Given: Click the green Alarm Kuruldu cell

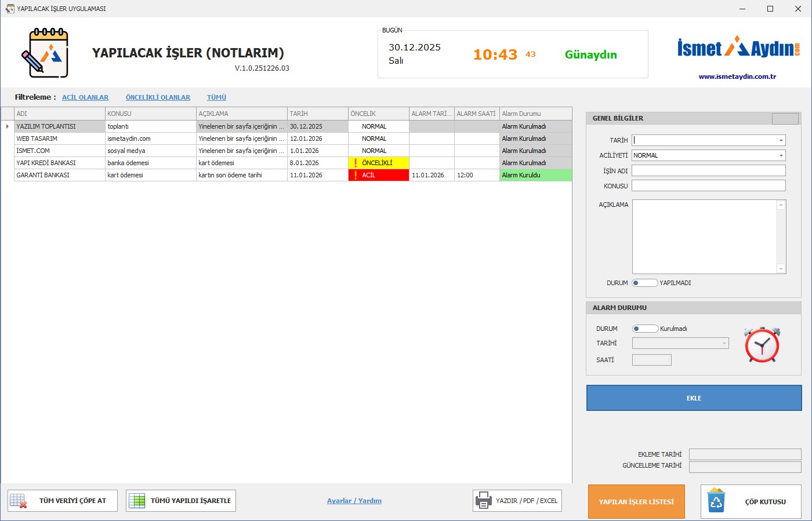Looking at the screenshot, I should (535, 175).
